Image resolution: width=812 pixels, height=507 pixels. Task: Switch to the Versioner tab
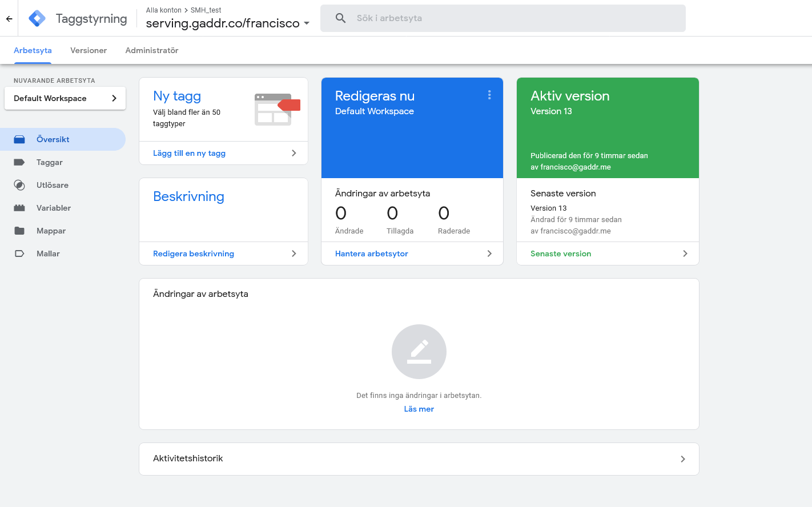88,50
